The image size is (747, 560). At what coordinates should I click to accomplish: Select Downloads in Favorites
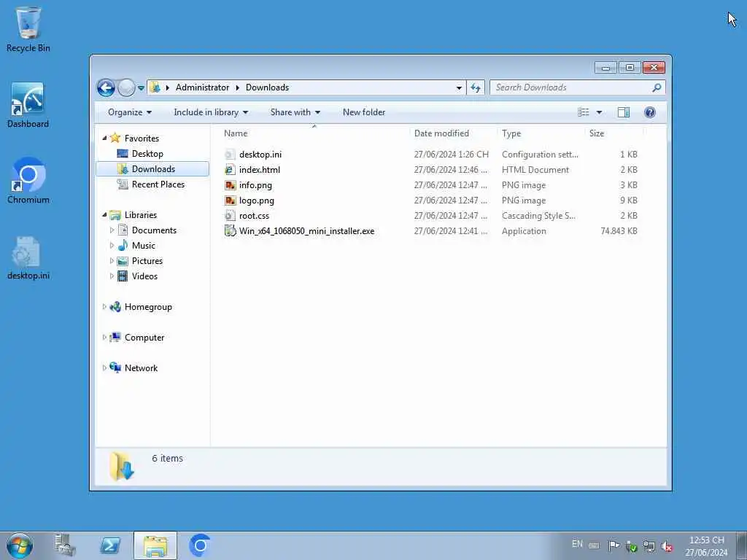(152, 169)
